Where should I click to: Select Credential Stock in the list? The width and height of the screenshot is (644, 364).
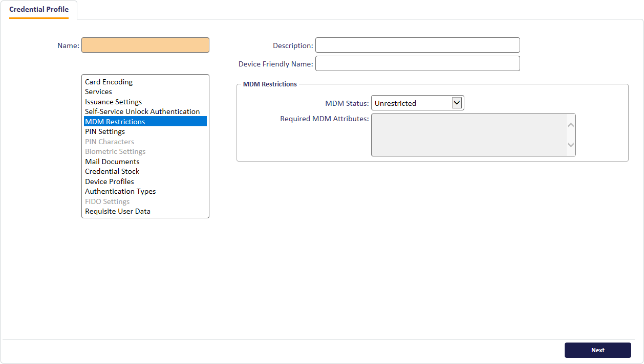point(112,171)
